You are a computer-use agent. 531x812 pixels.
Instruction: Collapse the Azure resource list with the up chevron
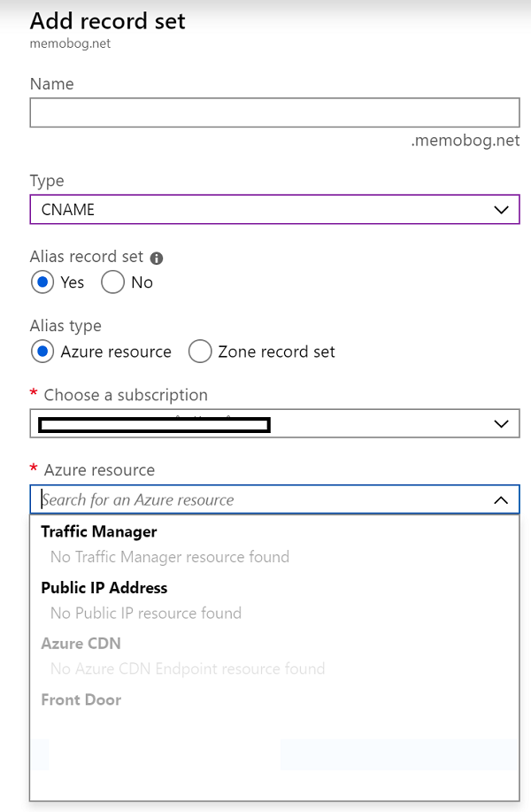[501, 500]
